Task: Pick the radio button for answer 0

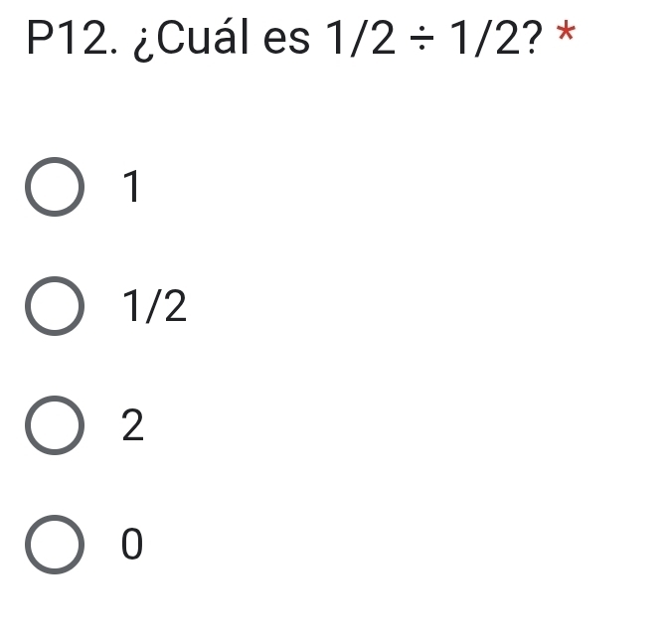Action: 54,544
